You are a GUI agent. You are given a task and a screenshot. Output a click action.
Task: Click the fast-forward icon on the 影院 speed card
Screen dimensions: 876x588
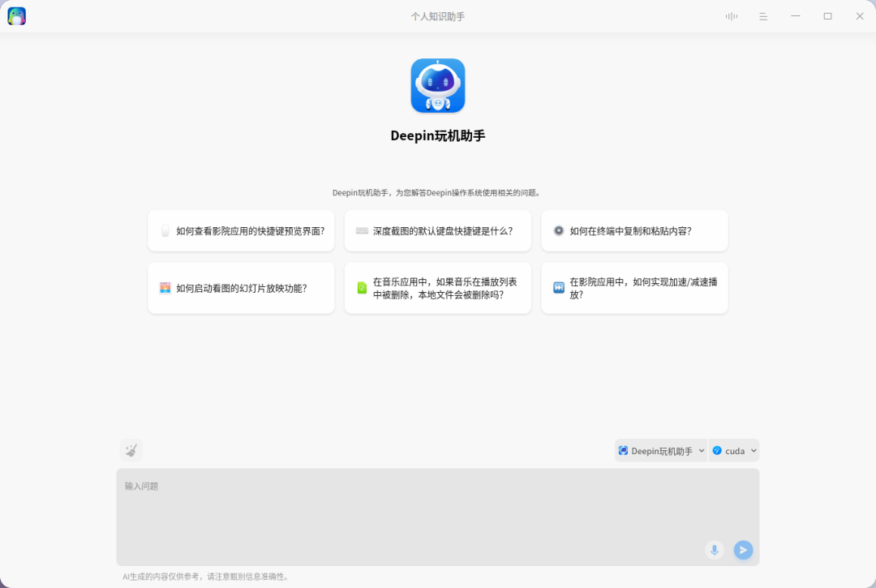(x=559, y=288)
